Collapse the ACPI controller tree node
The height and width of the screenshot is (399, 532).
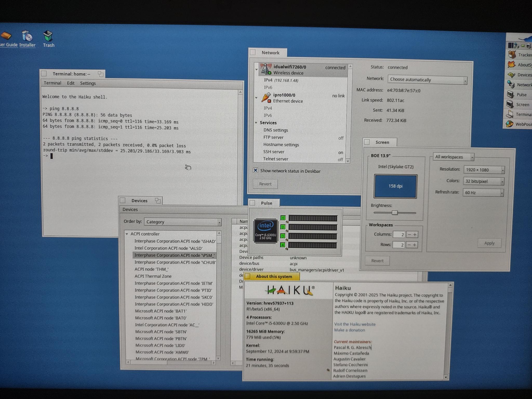(x=127, y=234)
